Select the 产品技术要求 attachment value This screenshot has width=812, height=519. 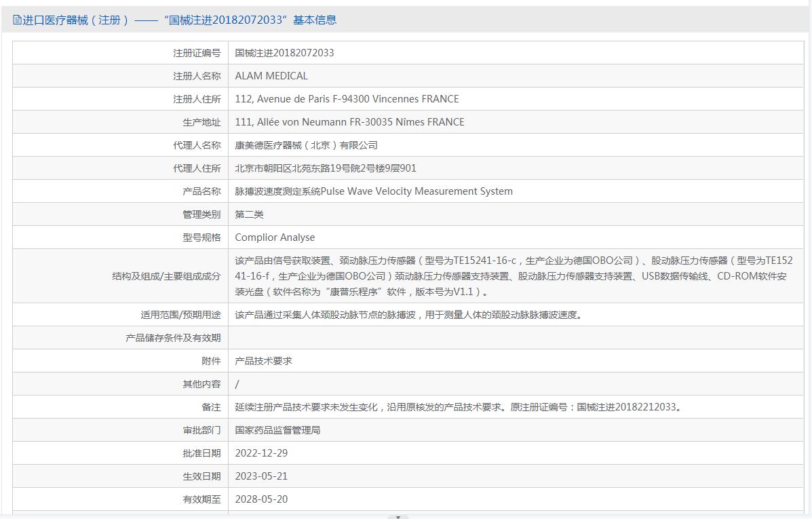263,361
